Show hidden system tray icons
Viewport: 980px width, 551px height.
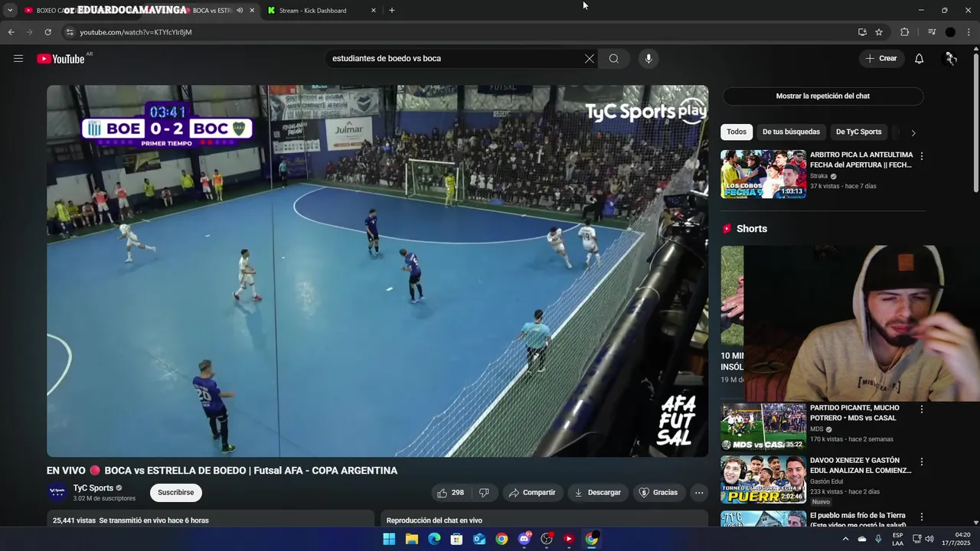point(845,539)
